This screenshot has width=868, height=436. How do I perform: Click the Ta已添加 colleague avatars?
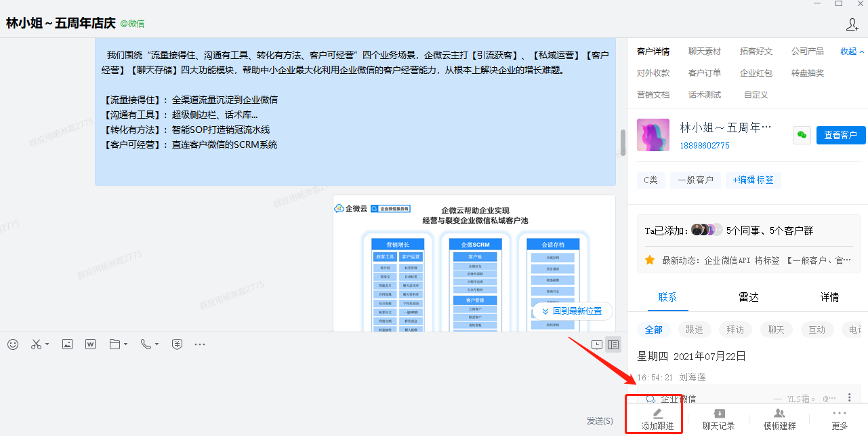coord(707,230)
